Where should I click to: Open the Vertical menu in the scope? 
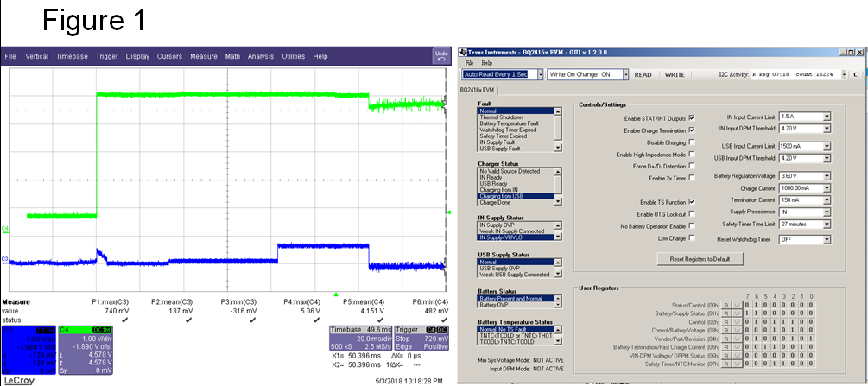click(36, 56)
